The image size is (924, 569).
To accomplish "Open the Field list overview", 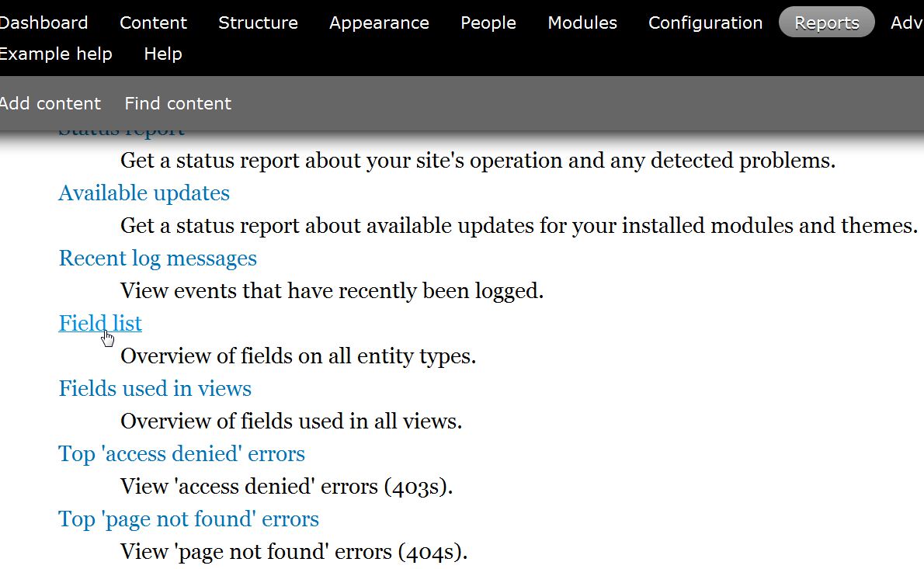I will (x=100, y=323).
